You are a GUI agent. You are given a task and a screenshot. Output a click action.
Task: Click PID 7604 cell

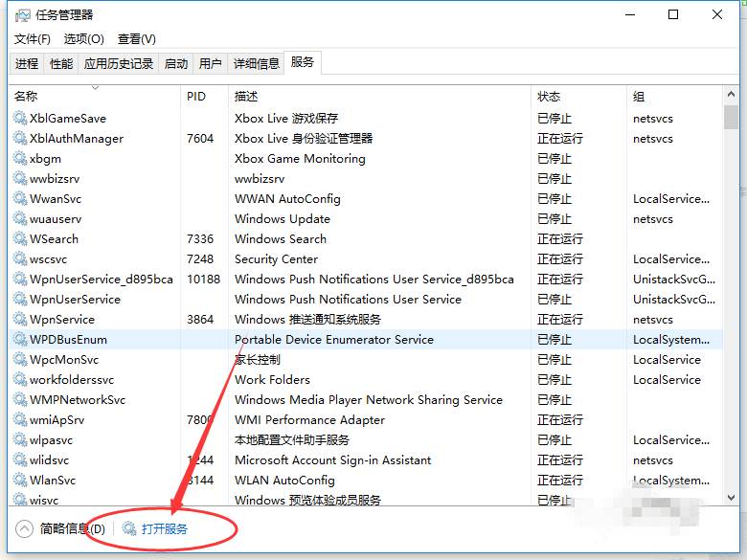pyautogui.click(x=200, y=138)
